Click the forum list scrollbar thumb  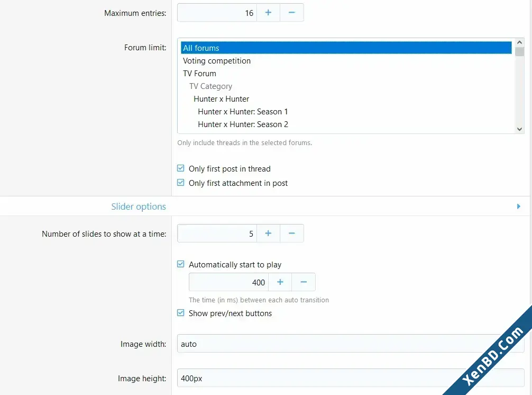(x=519, y=51)
